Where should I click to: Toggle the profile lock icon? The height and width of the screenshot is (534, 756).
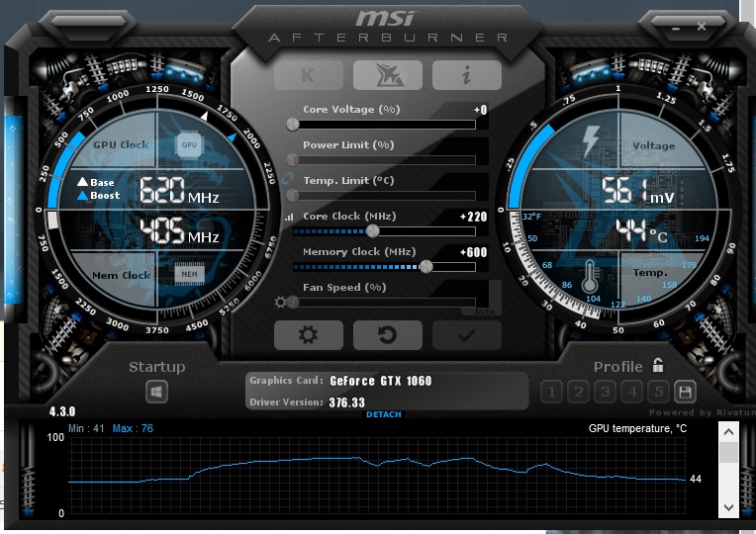658,365
